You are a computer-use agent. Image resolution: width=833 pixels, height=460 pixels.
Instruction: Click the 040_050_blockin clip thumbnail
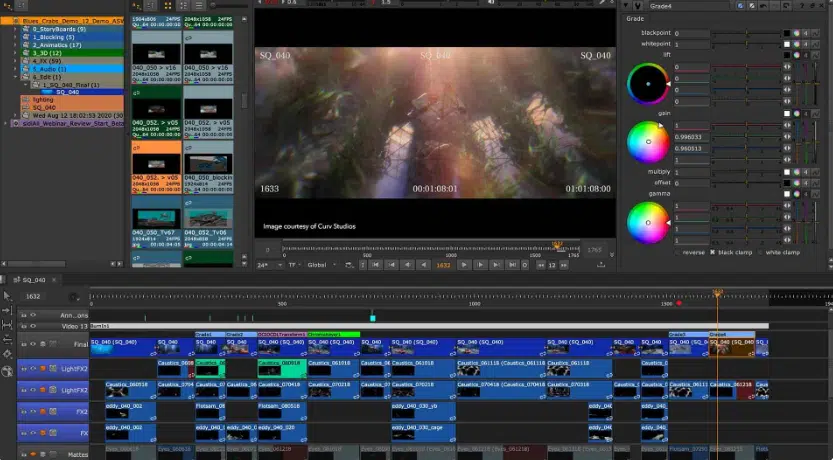(207, 164)
